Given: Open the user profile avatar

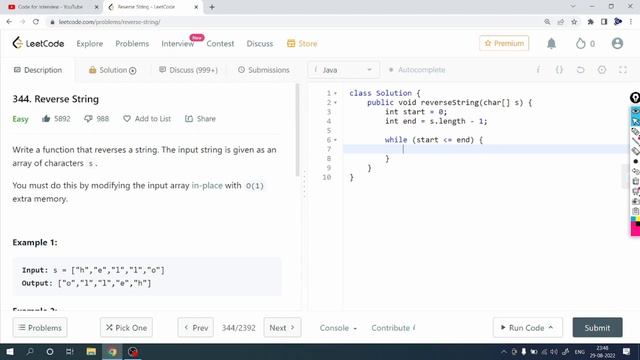Looking at the screenshot, I should [617, 43].
